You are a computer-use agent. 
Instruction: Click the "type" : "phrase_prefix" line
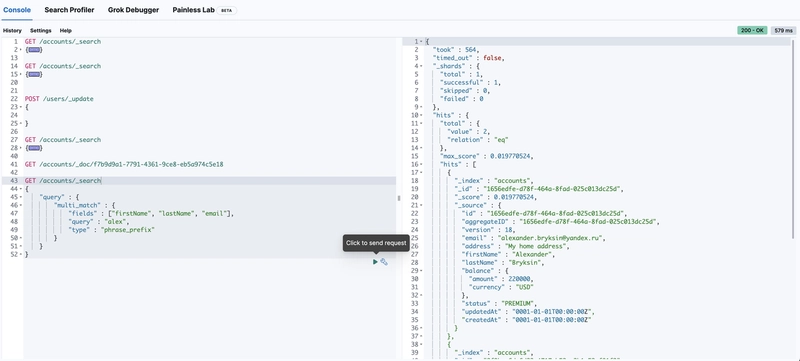111,229
